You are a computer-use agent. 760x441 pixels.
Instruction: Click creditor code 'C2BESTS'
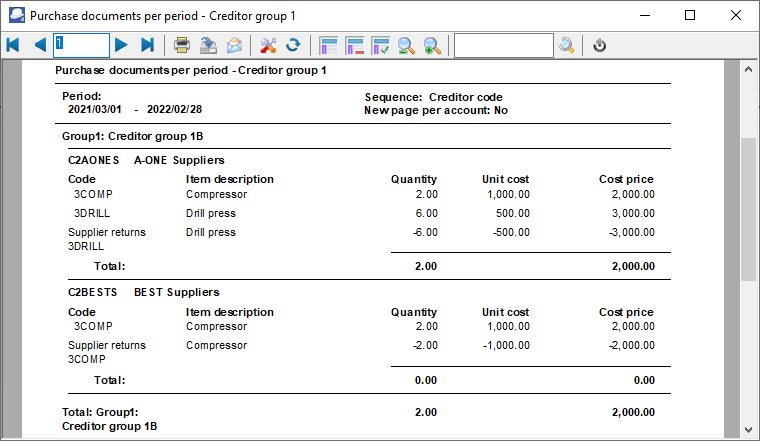tap(93, 292)
